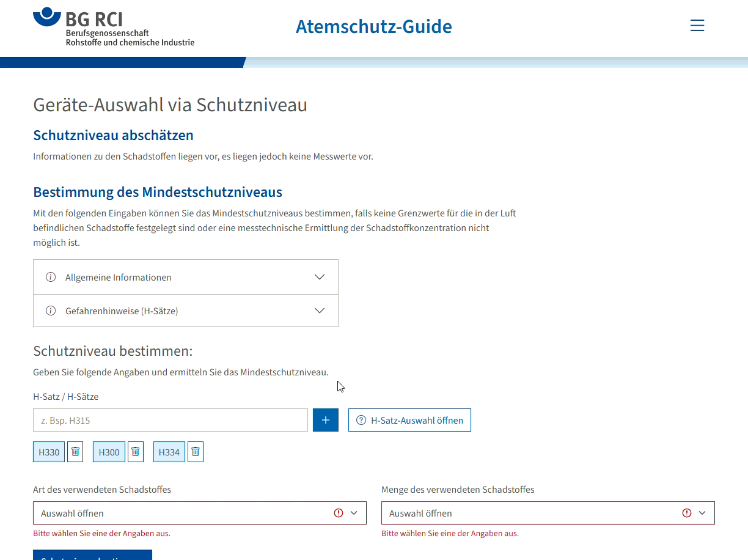The width and height of the screenshot is (748, 560).
Task: Open the hamburger menu icon
Action: coord(697,26)
